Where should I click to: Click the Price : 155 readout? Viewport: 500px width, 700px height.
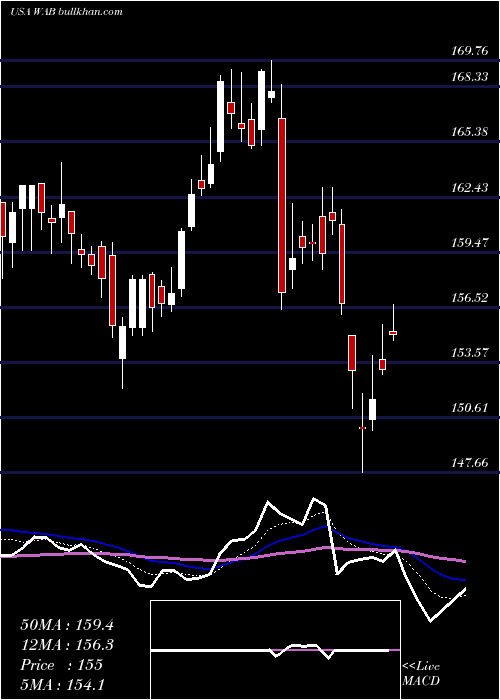61,665
